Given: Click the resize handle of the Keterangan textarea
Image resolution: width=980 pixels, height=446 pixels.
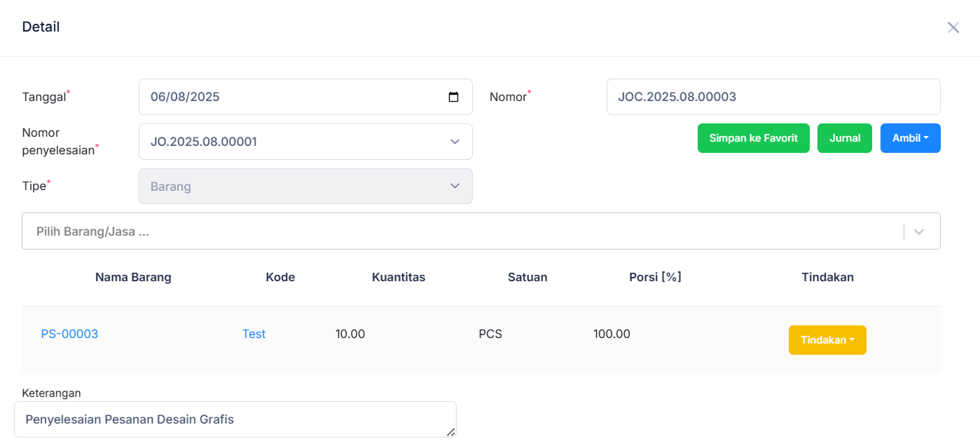Looking at the screenshot, I should coord(450,432).
